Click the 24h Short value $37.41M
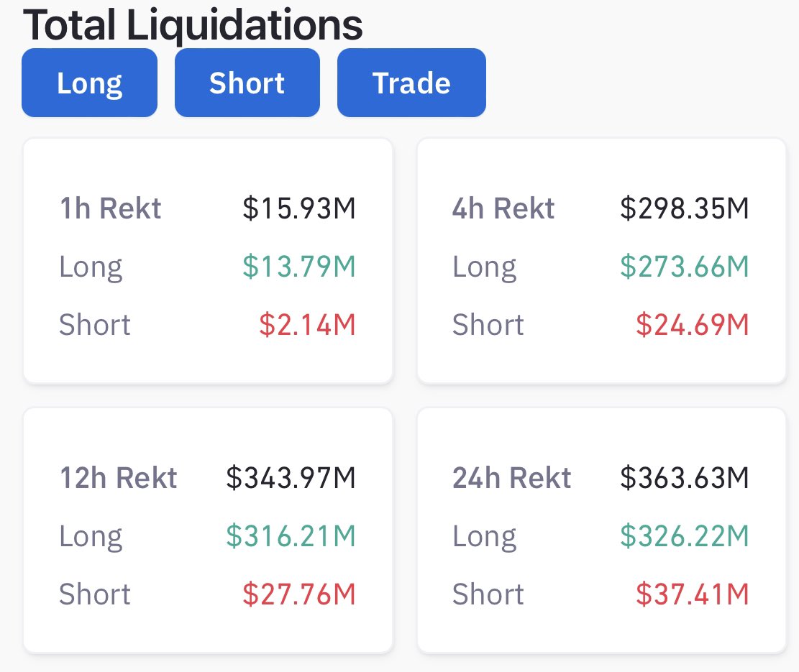Screen dimensions: 799x672 (x=693, y=594)
